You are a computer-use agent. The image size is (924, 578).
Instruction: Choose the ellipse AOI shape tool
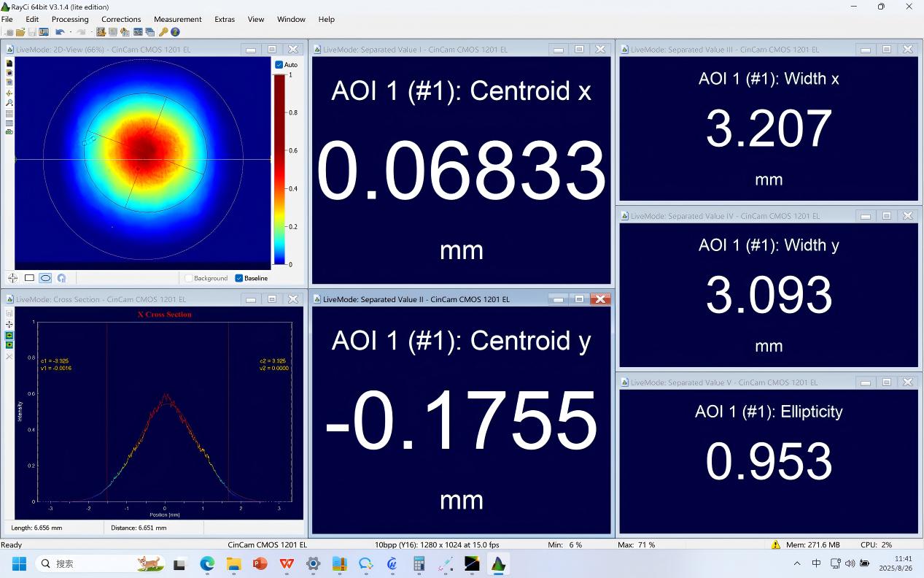point(45,278)
